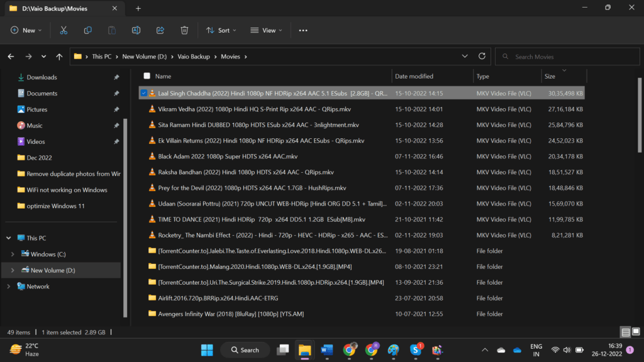Expand the Windows (C:) drive node
644x362 pixels.
click(13, 254)
